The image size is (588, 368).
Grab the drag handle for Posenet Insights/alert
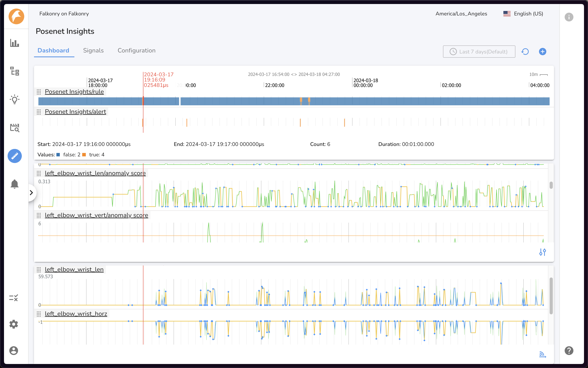click(39, 112)
